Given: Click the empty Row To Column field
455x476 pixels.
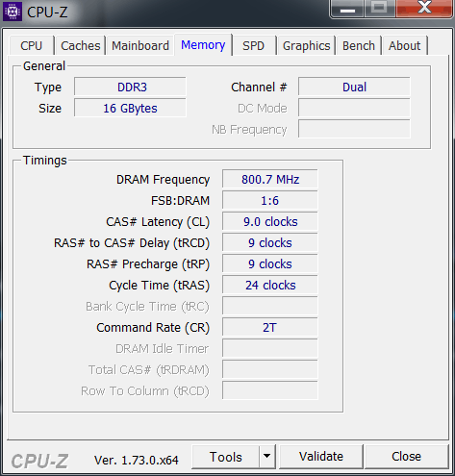Looking at the screenshot, I should [x=270, y=390].
